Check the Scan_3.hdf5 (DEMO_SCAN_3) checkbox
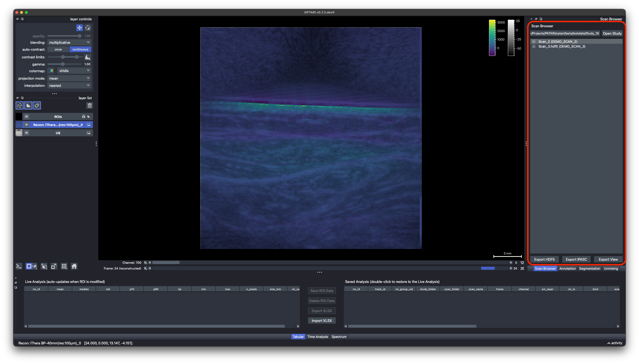Viewport: 639px width, 364px height. tap(534, 46)
